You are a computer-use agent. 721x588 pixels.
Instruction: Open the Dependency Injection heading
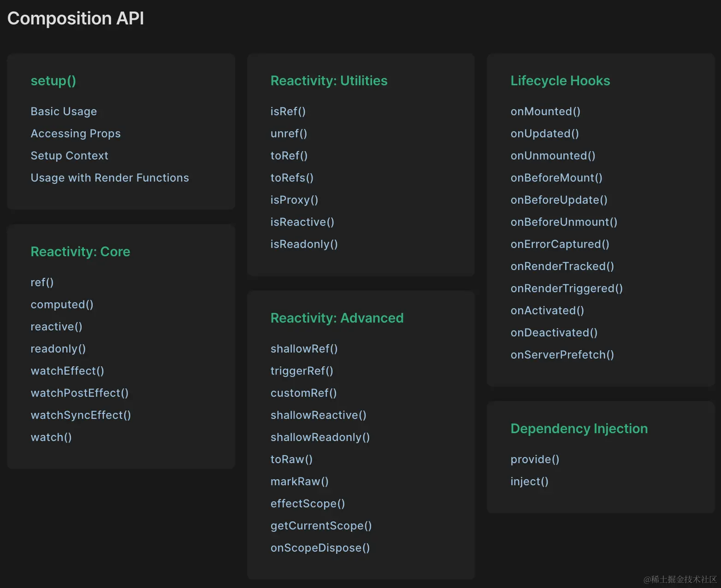(579, 429)
